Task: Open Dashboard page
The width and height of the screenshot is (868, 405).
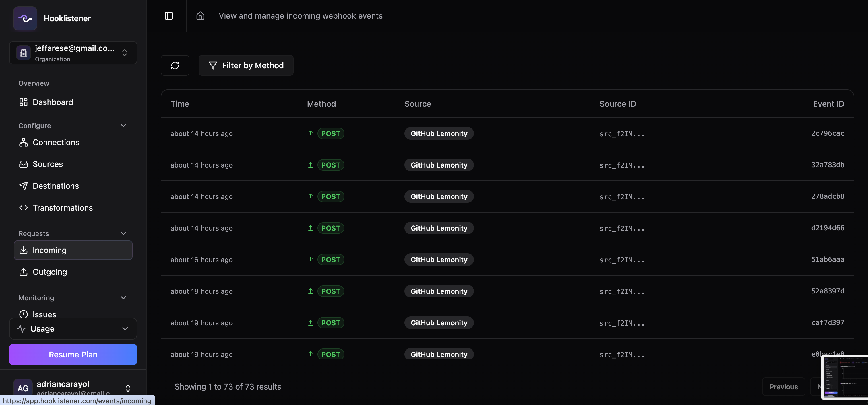Action: pyautogui.click(x=73, y=102)
